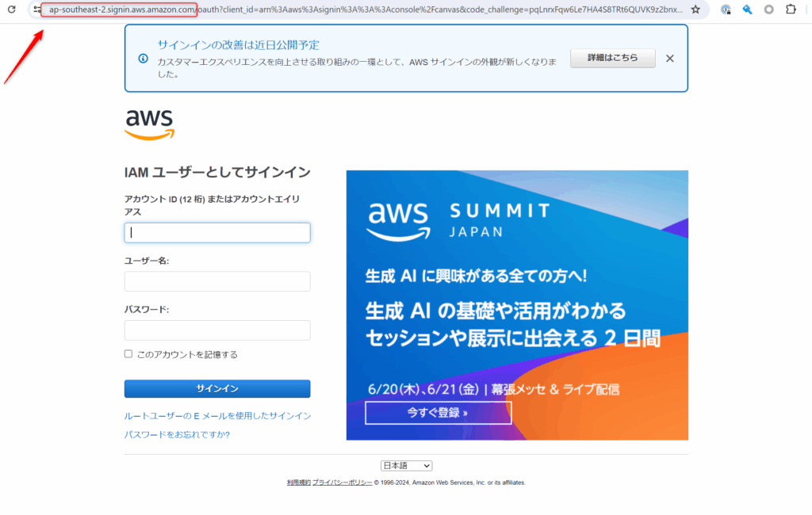Open the root user email sign-in link
812x515 pixels.
click(x=217, y=416)
